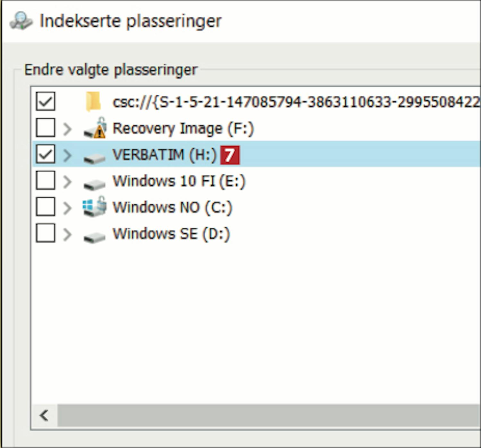Image resolution: width=481 pixels, height=448 pixels.
Task: Check the Windows NO (C:) checkbox
Action: 45,207
